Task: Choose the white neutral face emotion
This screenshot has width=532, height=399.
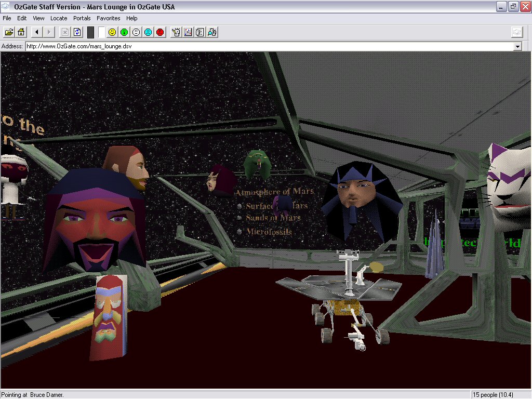Action: [x=136, y=32]
